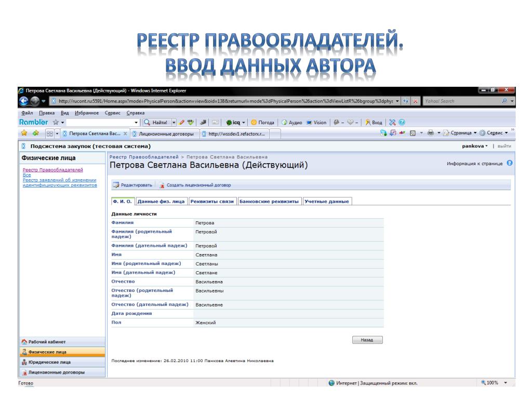Viewport: 532px width, 399px height.
Task: Click the выйти logout link
Action: tap(504, 146)
